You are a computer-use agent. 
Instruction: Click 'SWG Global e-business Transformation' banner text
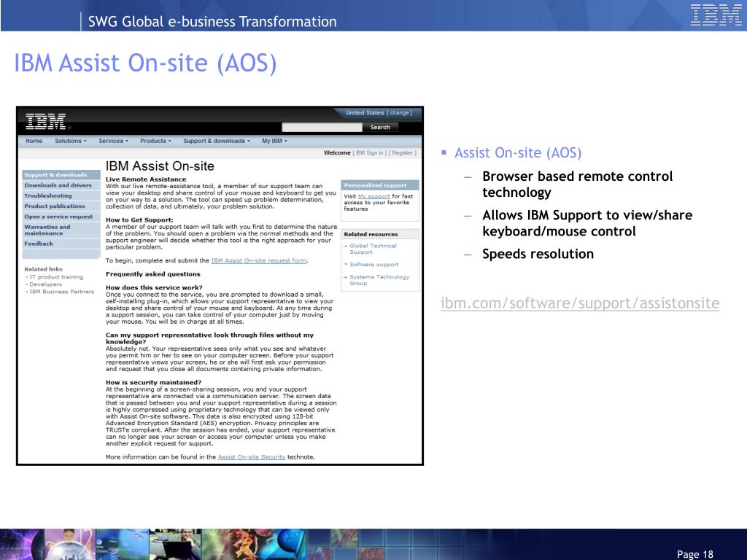coord(212,21)
